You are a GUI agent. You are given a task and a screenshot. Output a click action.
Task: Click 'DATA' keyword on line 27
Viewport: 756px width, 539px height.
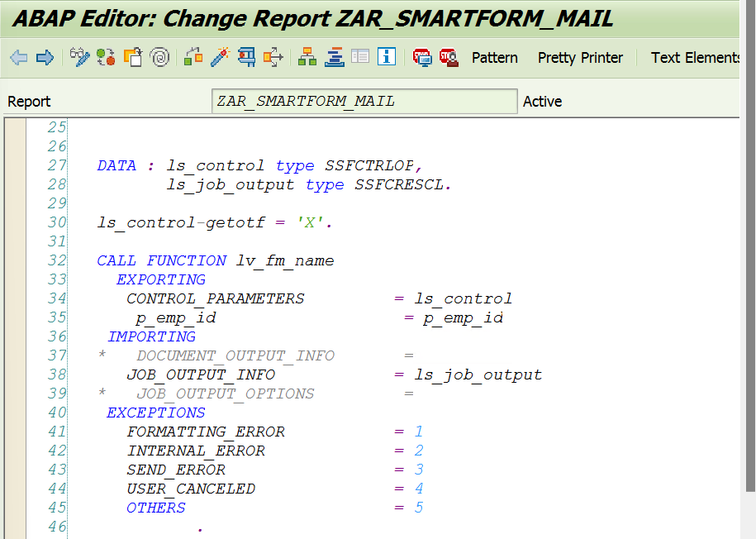116,165
